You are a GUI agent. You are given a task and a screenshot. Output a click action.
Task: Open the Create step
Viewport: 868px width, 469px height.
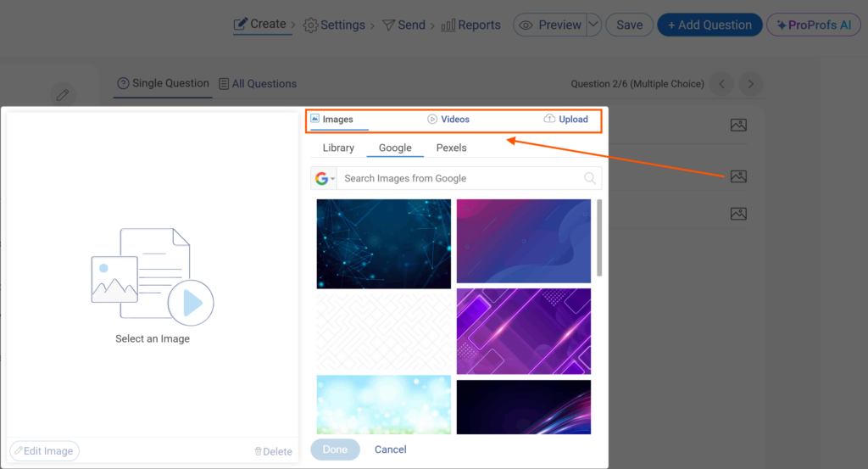tap(260, 25)
